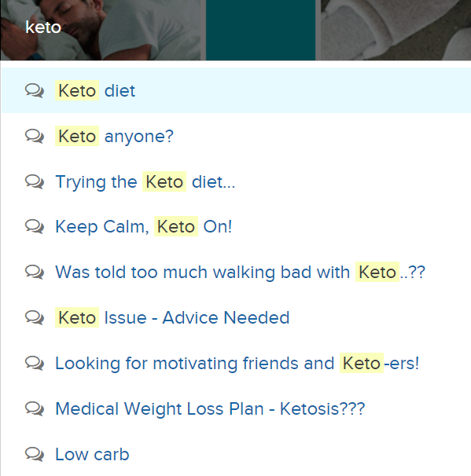Click the keto search input field
The height and width of the screenshot is (476, 471).
click(x=101, y=27)
